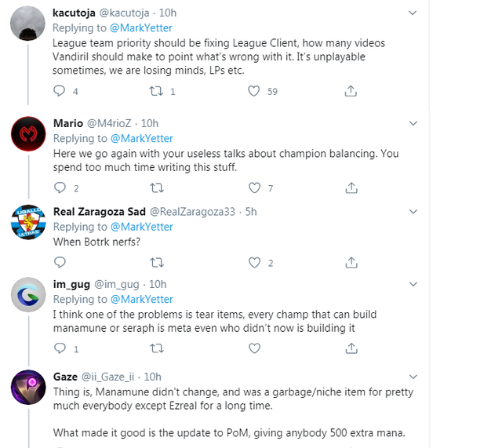Screen dimensions: 502x448
Task: Share Mario's tweet
Action: [x=351, y=188]
